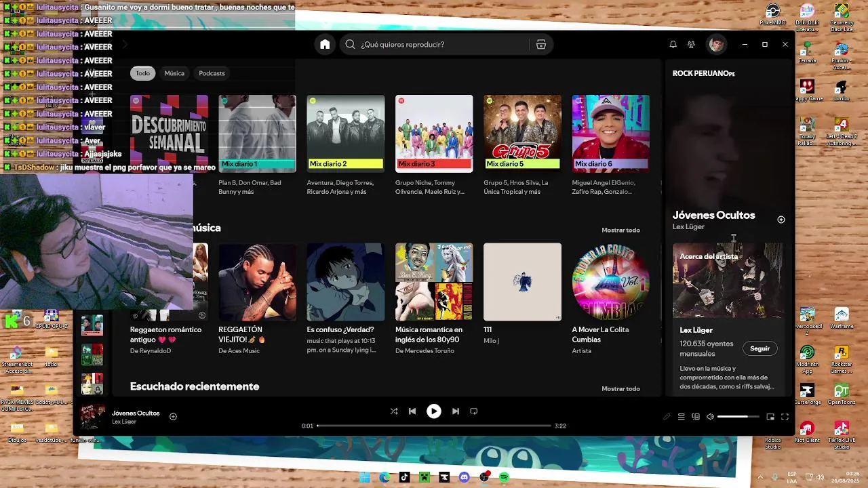Open the CurseForge desktop shortcut
The width and height of the screenshot is (868, 488).
[807, 394]
